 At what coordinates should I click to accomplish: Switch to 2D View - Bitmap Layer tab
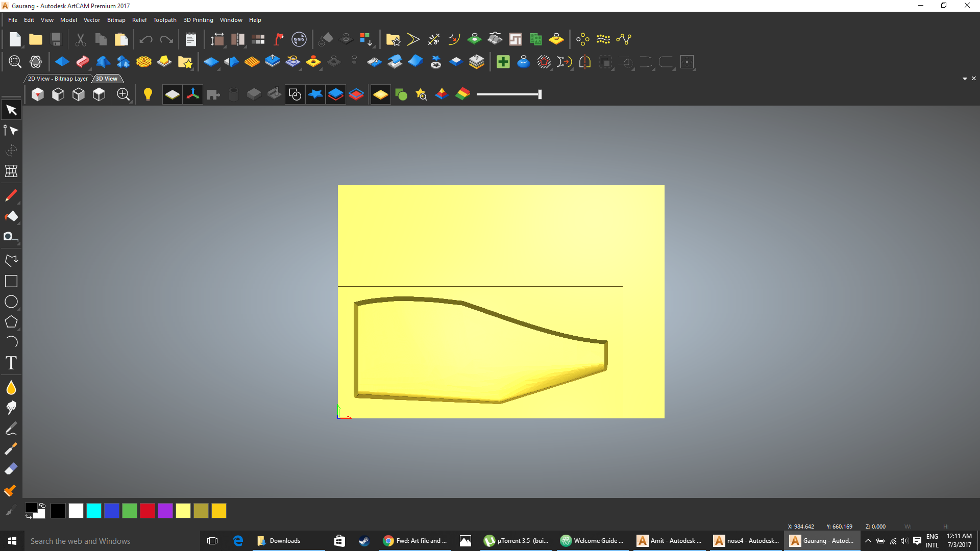tap(58, 79)
